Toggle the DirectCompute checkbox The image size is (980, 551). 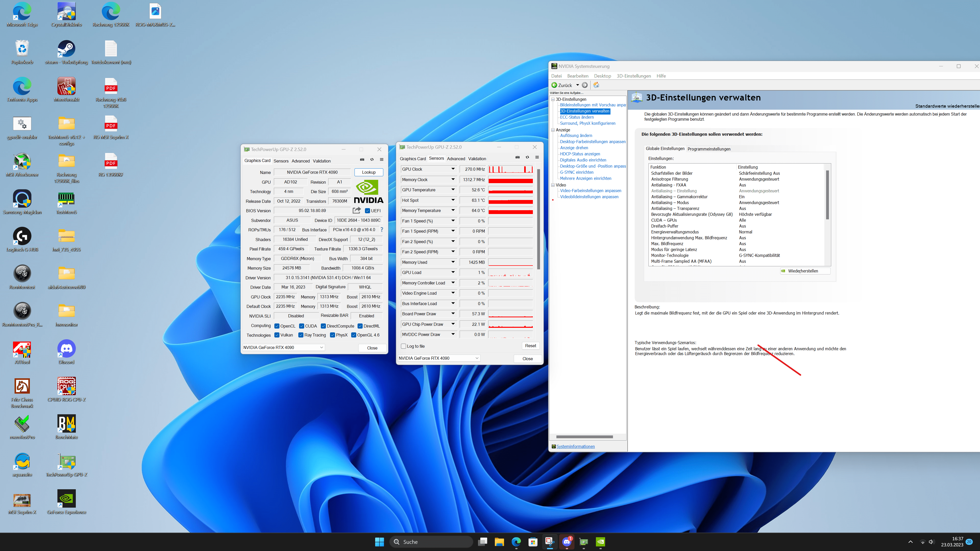click(x=323, y=326)
